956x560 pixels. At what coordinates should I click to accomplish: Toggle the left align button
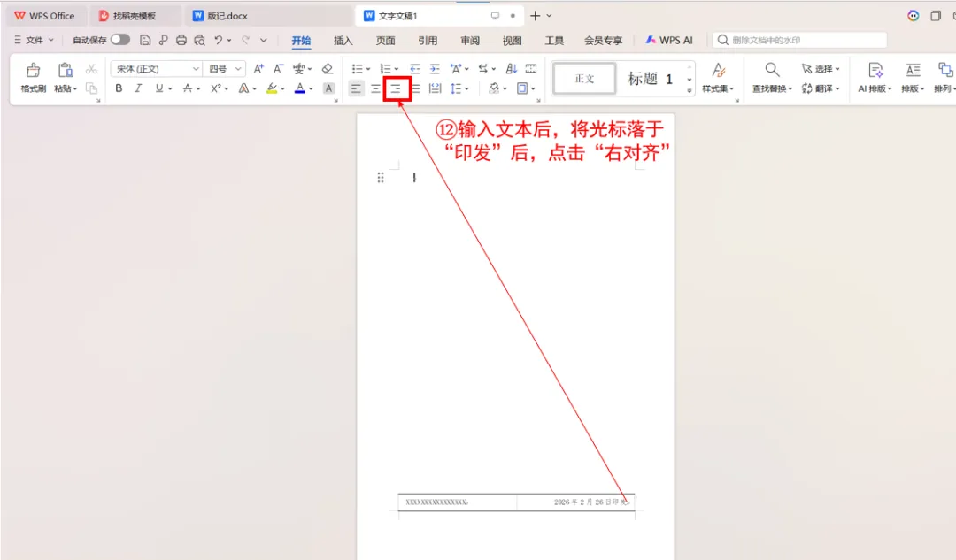[x=356, y=89]
